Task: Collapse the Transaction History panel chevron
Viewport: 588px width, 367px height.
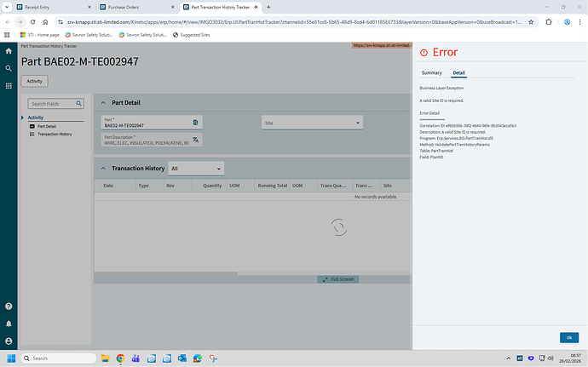Action: pyautogui.click(x=103, y=169)
